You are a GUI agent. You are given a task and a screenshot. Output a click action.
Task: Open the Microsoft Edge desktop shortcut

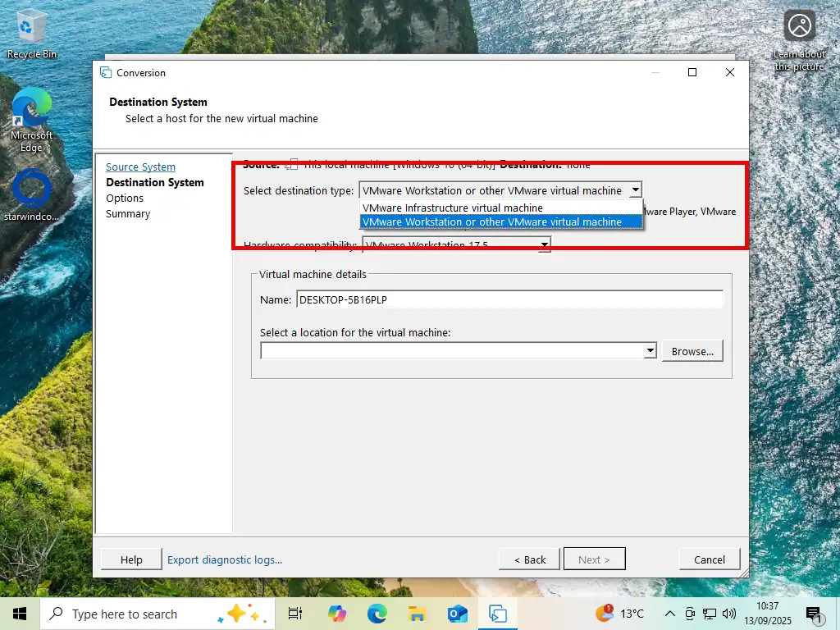coord(31,121)
